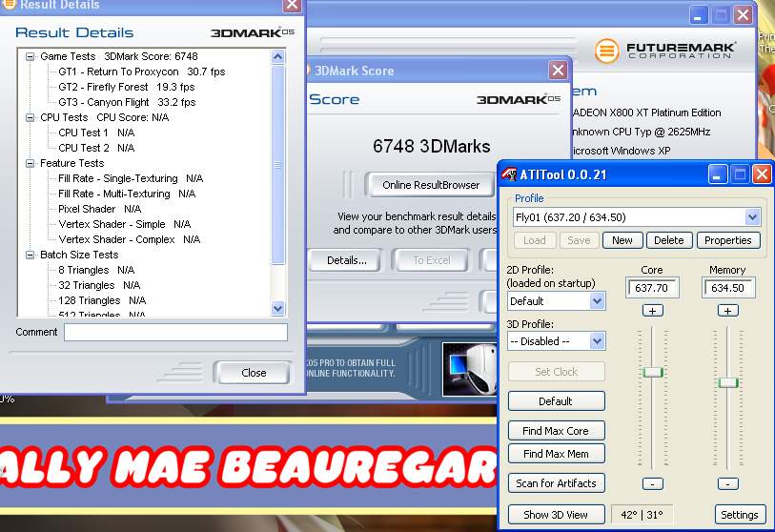Decrease Core clock with minus button

click(652, 484)
